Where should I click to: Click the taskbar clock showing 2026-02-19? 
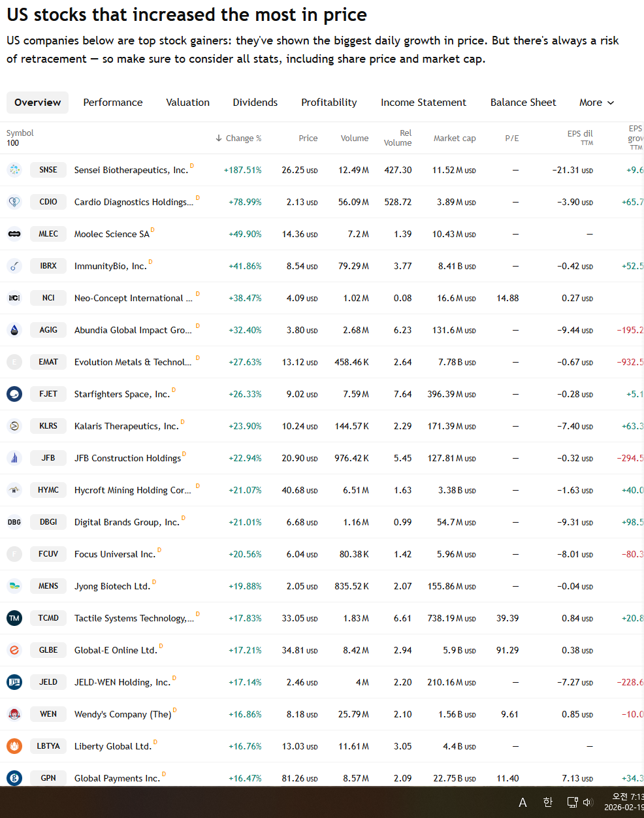(x=624, y=802)
